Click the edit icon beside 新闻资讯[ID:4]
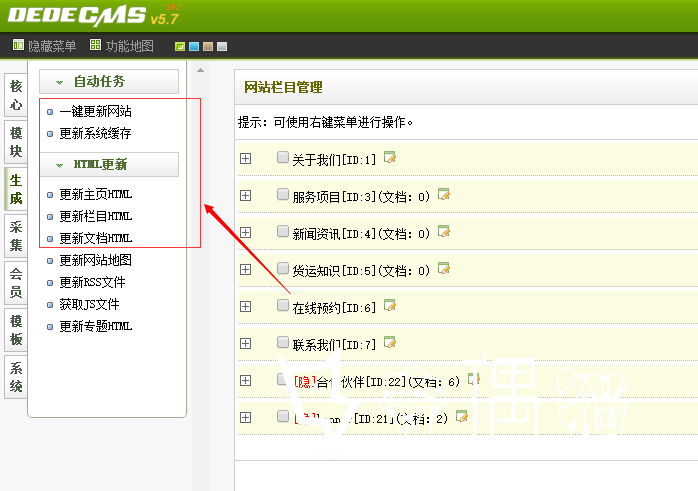 (x=443, y=231)
